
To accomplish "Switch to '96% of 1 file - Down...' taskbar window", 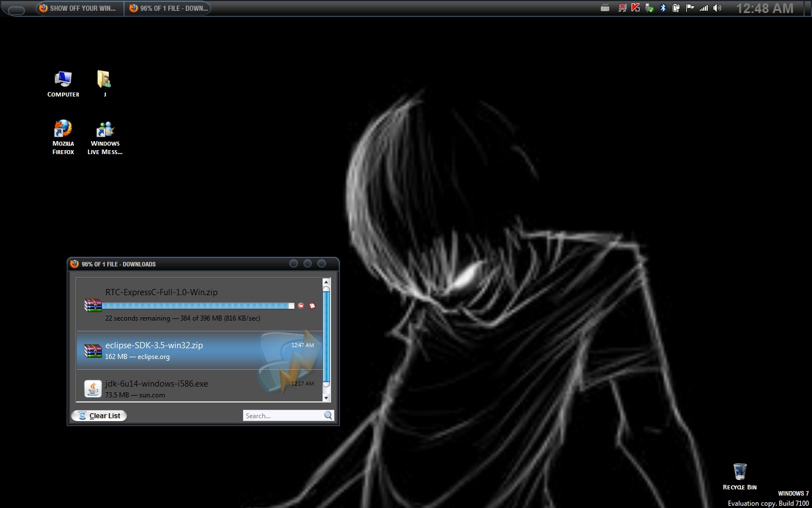I will [x=168, y=8].
